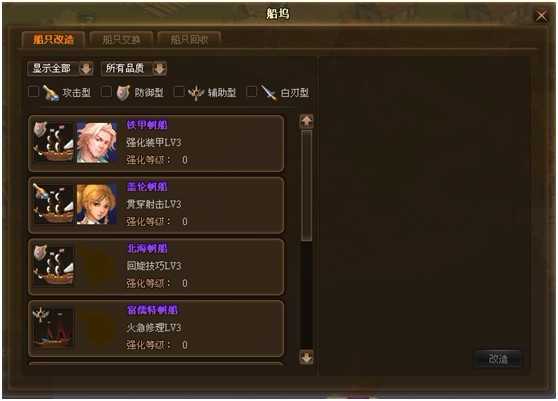The image size is (558, 401).
Task: Check the 辅助型 filter checkbox
Action: point(179,92)
